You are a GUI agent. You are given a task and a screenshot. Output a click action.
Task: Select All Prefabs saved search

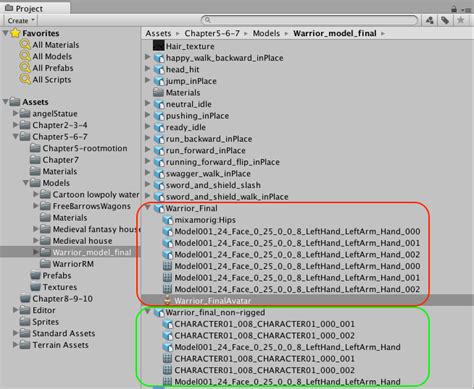point(53,68)
